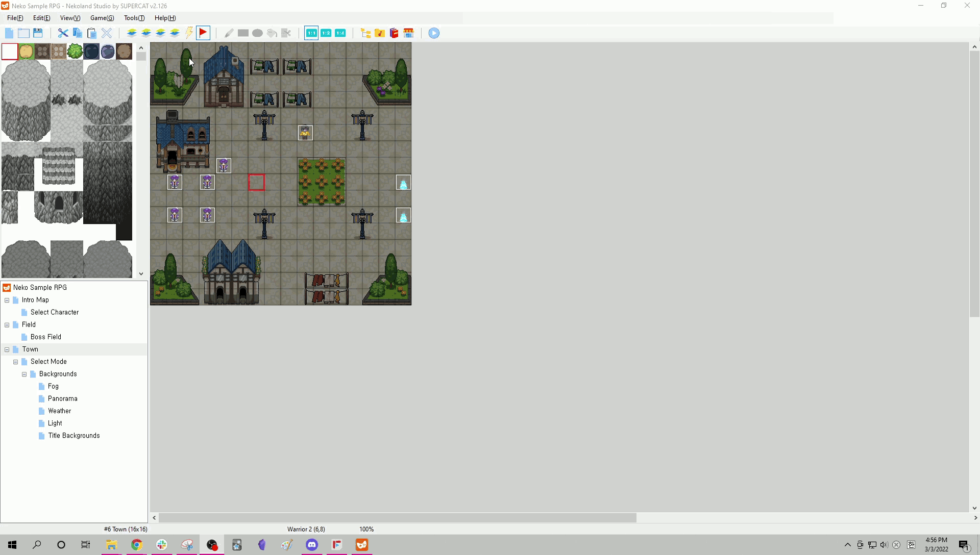The height and width of the screenshot is (555, 980).
Task: Set map zoom to 1:4
Action: pyautogui.click(x=340, y=33)
